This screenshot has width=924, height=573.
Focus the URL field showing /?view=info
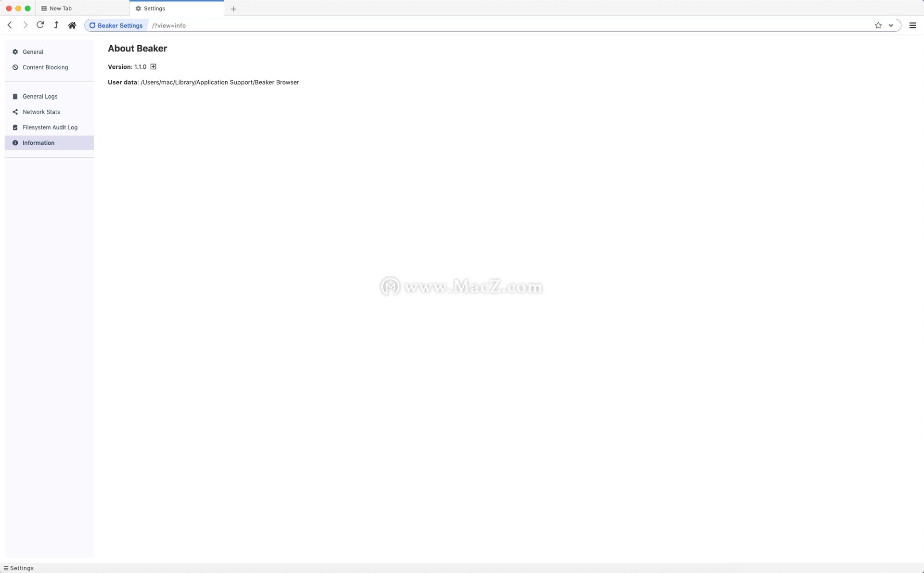(510, 25)
